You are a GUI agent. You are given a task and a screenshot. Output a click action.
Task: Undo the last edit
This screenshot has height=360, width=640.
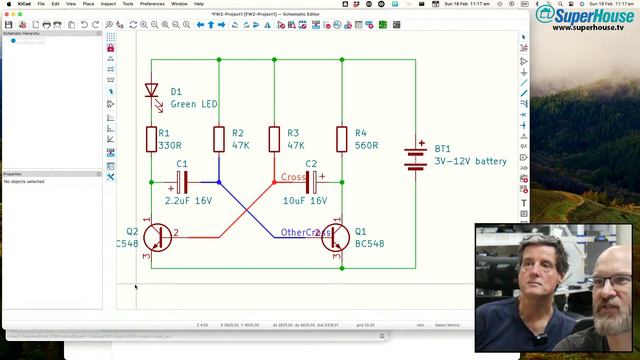coord(84,25)
